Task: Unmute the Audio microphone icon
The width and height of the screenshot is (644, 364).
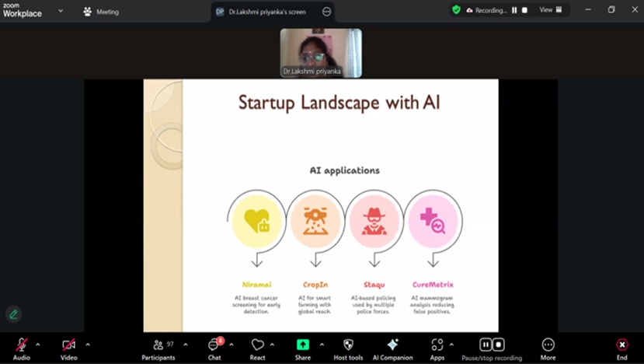Action: (21, 345)
